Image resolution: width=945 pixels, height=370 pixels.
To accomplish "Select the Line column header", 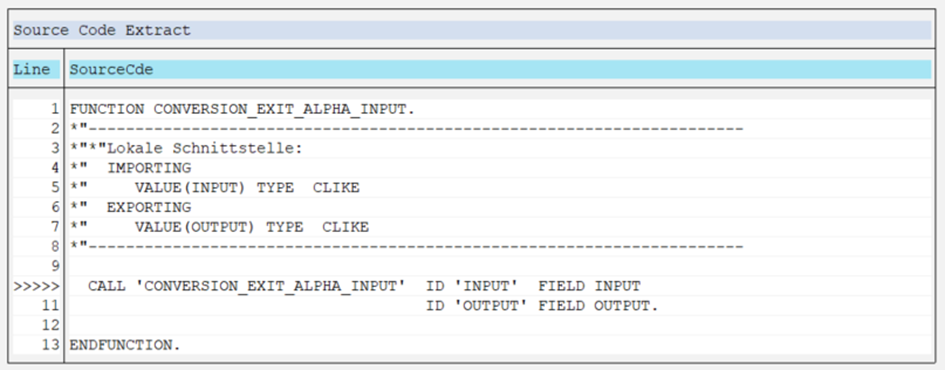I will [x=32, y=70].
